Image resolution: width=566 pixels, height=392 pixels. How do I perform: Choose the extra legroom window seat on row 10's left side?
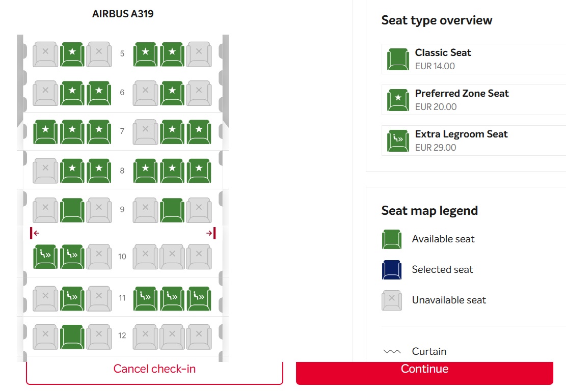click(45, 257)
